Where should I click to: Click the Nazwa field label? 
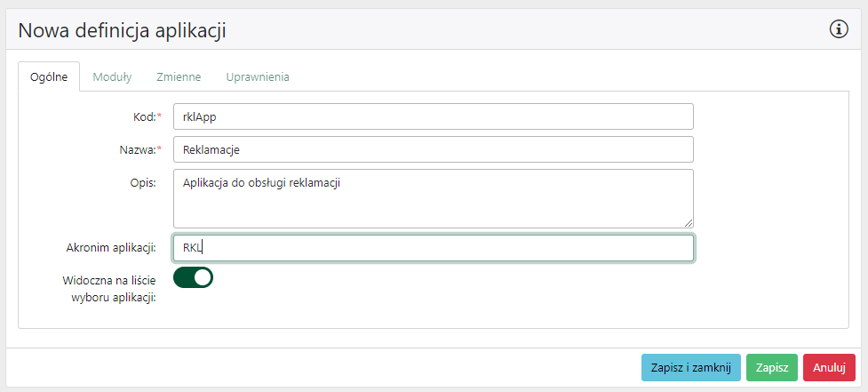(x=136, y=149)
